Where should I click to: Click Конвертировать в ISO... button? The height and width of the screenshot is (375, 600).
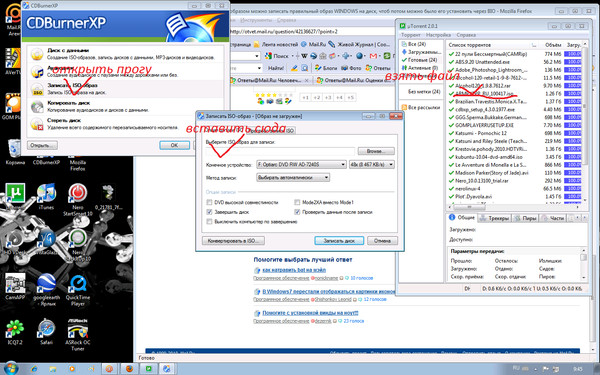coord(233,241)
